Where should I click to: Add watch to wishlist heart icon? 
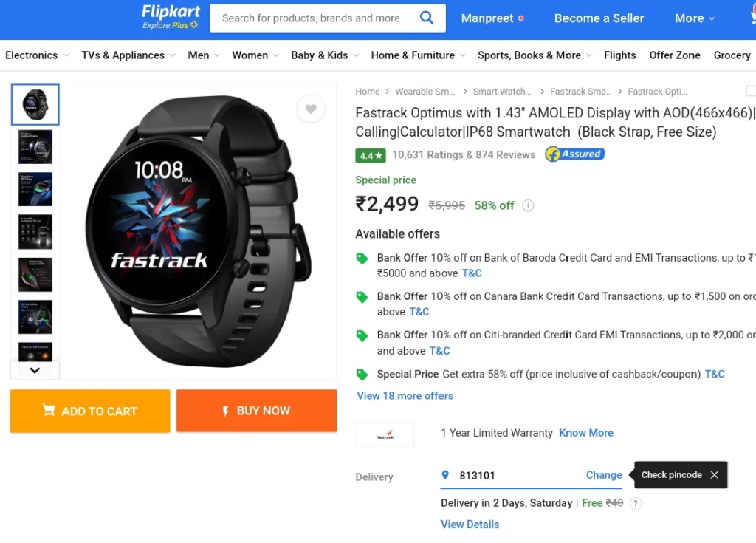[311, 109]
